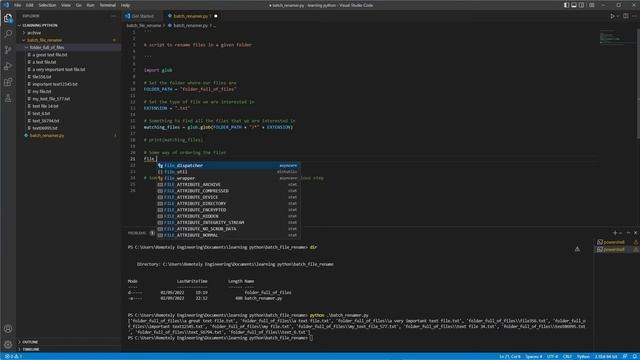Open the Source Control view
This screenshot has width=640, height=360.
[8, 50]
